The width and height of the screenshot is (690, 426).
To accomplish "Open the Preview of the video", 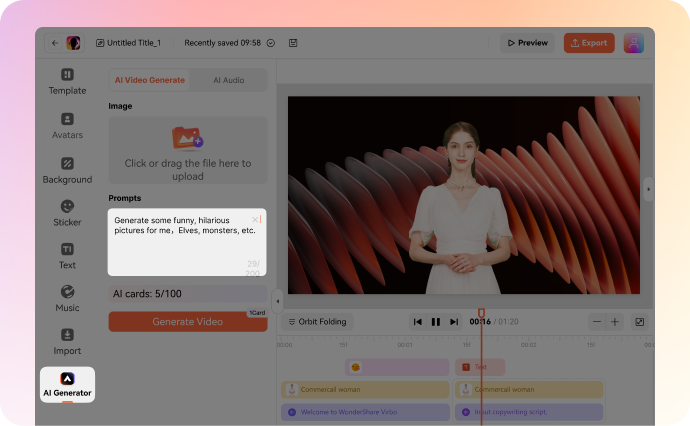I will click(528, 43).
